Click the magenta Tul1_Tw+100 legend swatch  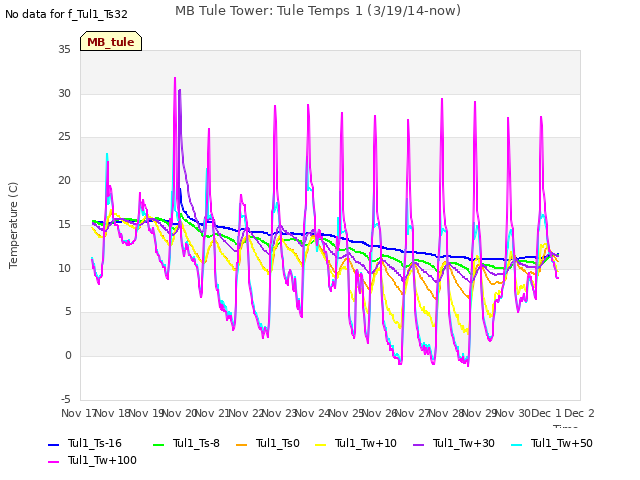tap(54, 462)
